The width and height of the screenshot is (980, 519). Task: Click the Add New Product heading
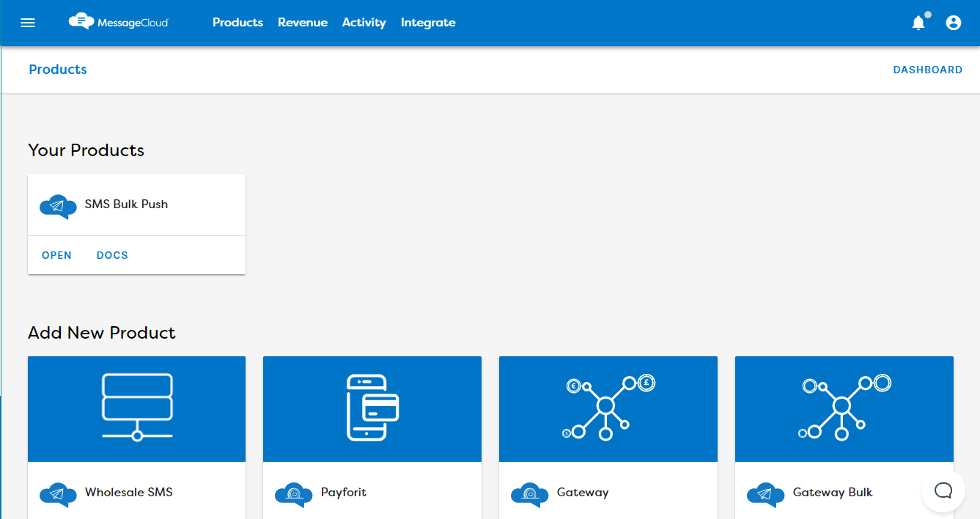102,333
